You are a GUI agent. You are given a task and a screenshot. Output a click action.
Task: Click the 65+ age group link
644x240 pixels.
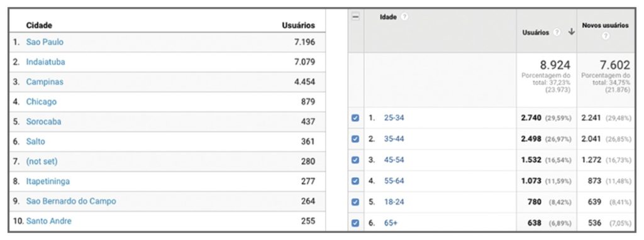coord(391,223)
